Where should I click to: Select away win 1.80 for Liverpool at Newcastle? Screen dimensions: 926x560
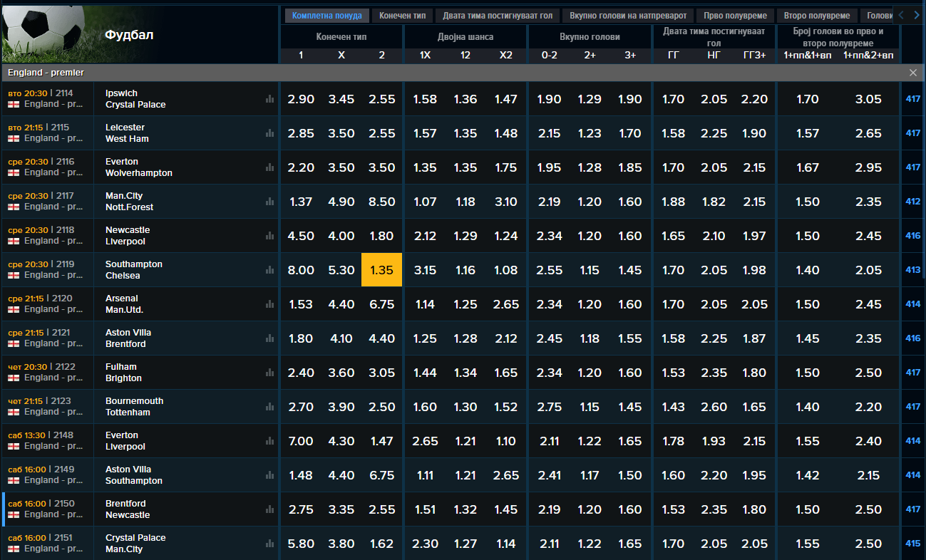point(382,236)
